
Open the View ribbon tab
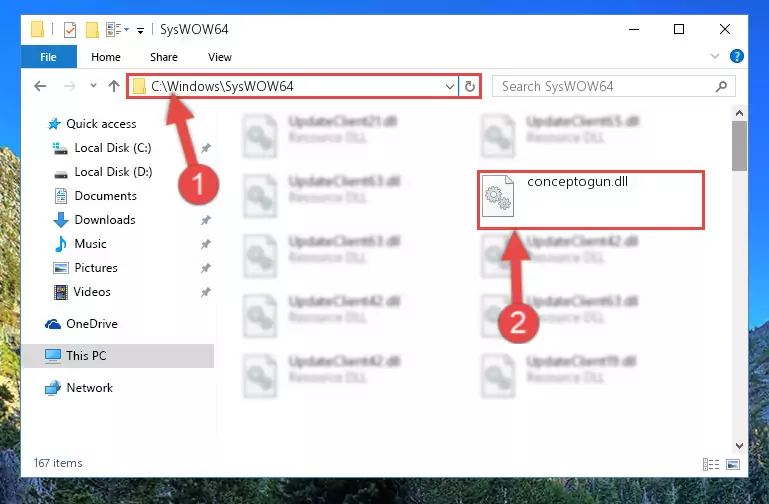coord(219,57)
